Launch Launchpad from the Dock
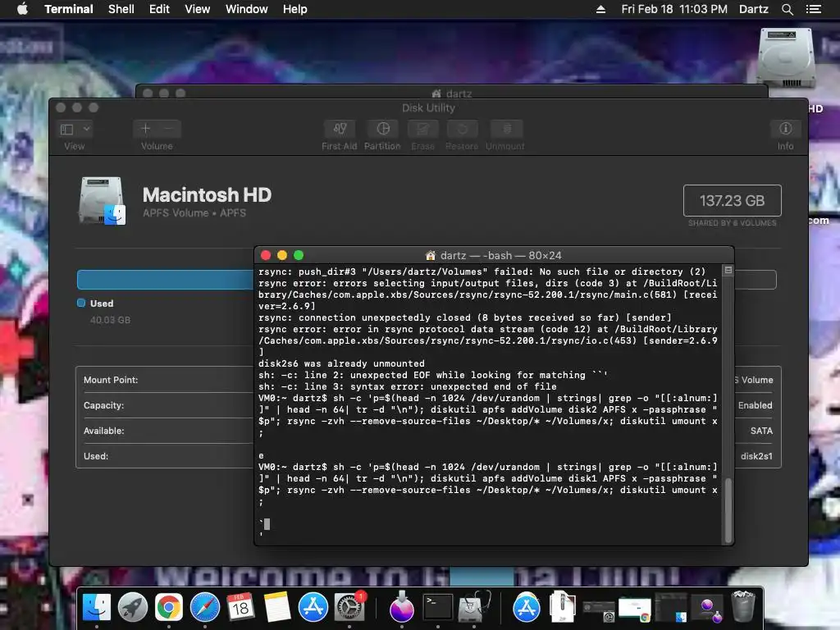The height and width of the screenshot is (630, 840). point(132,608)
